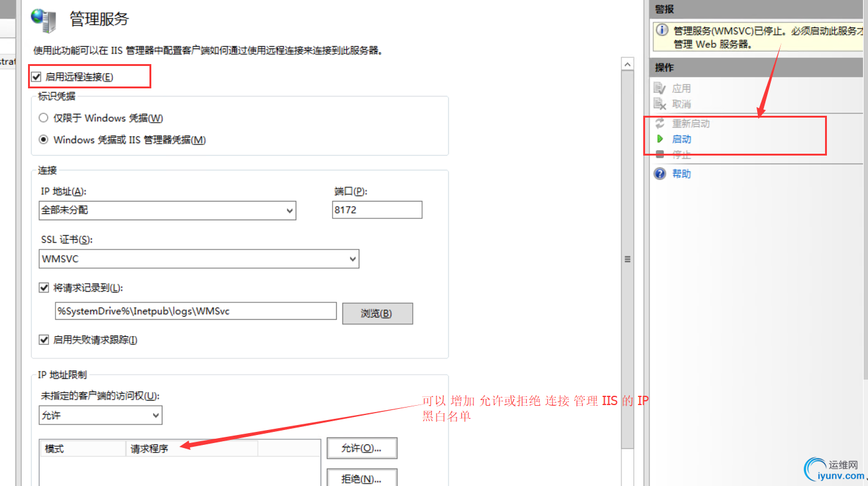Open the SSL 证书 WMSVC dropdown
Screen dimensions: 868x486
[199, 259]
